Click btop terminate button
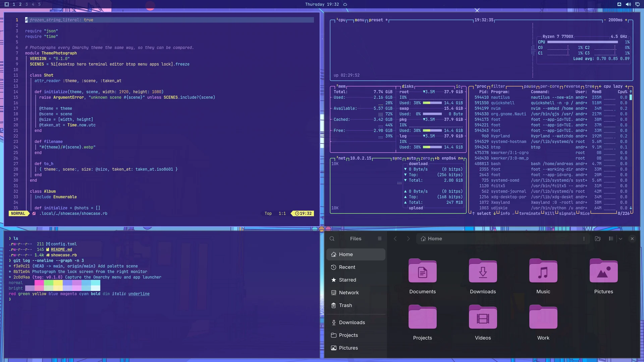The width and height of the screenshot is (644, 362). 530,214
